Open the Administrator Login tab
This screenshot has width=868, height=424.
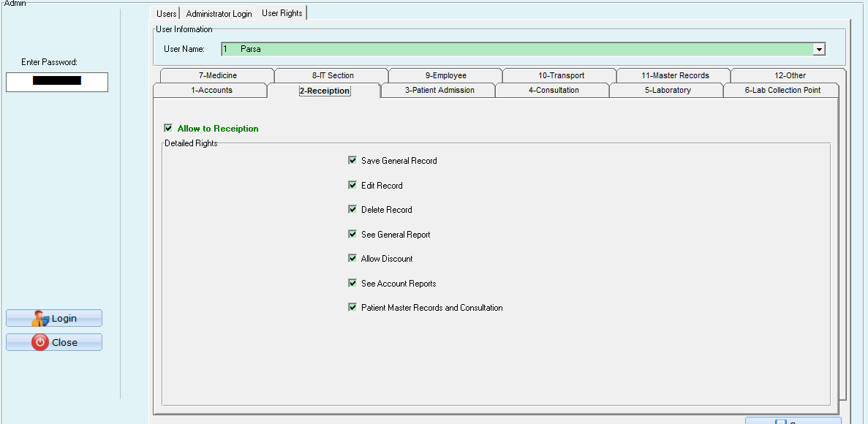click(x=219, y=13)
